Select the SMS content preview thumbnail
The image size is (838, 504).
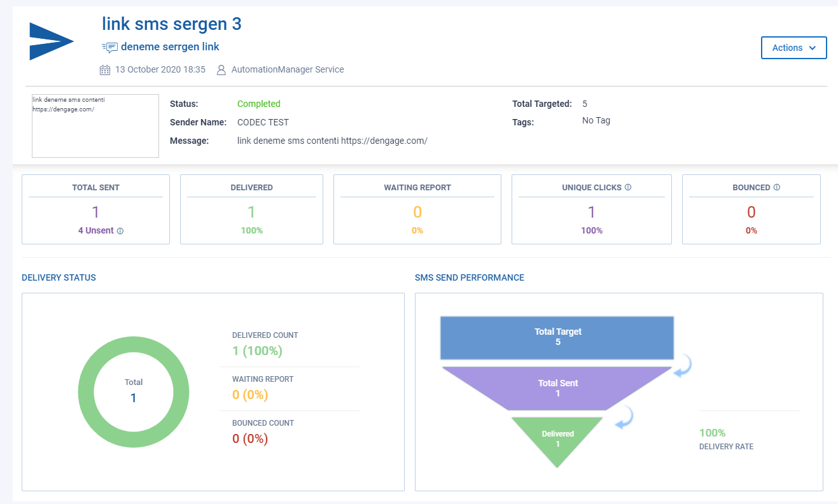[95, 126]
